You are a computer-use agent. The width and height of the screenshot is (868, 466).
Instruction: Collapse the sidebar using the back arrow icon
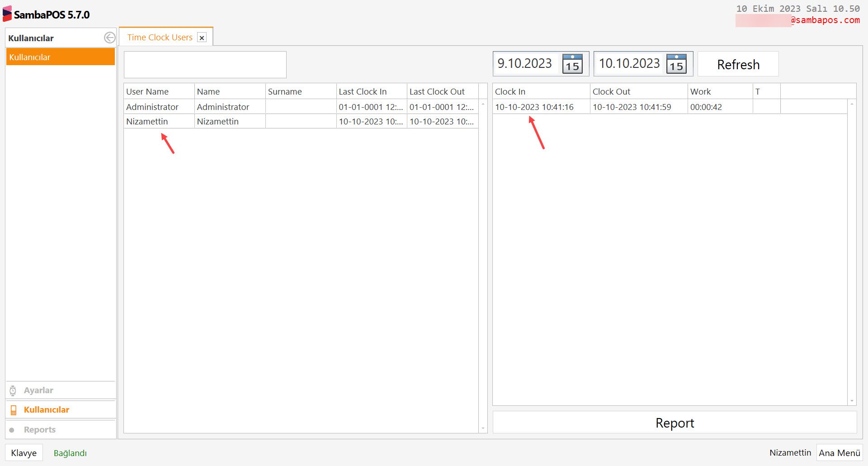coord(109,38)
